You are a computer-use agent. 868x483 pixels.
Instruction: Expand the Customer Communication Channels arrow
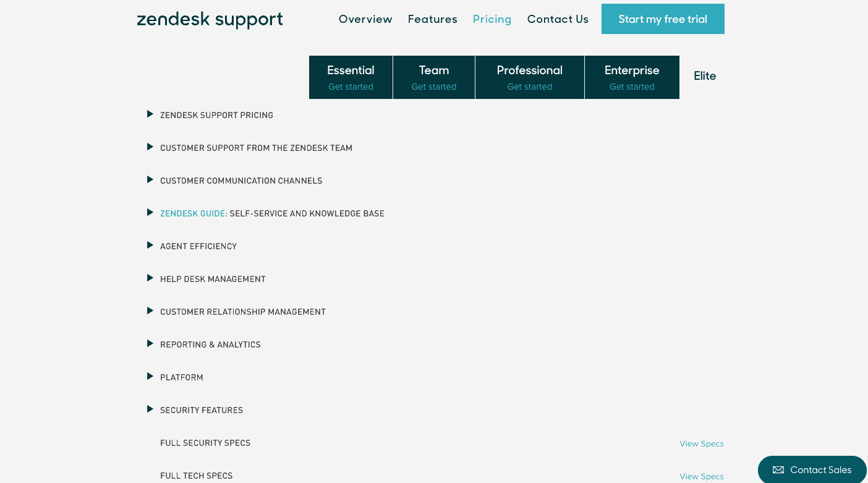click(150, 180)
